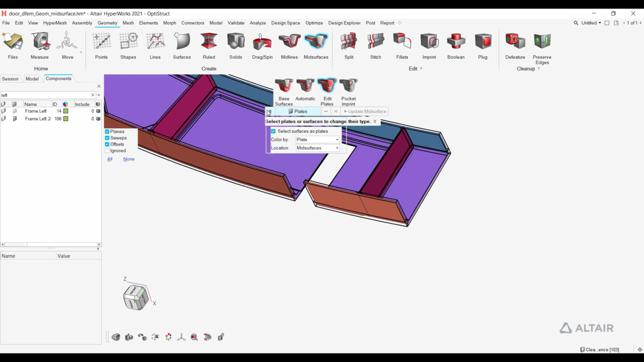Switch to the Session tab
The width and height of the screenshot is (644, 362).
pos(10,79)
